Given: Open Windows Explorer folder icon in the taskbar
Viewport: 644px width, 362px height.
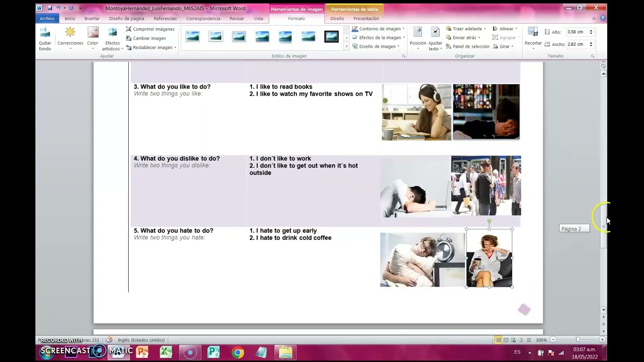Looking at the screenshot, I should (x=285, y=352).
